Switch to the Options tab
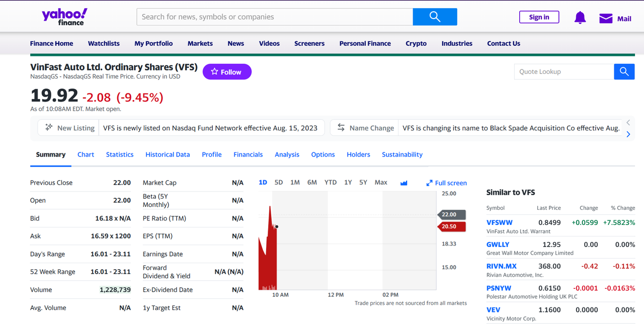The width and height of the screenshot is (644, 324). point(323,154)
